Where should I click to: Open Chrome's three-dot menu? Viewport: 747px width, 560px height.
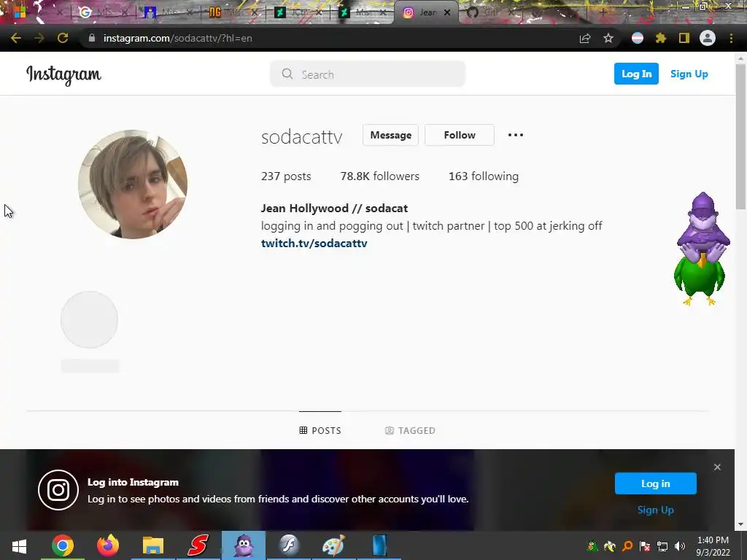tap(731, 38)
